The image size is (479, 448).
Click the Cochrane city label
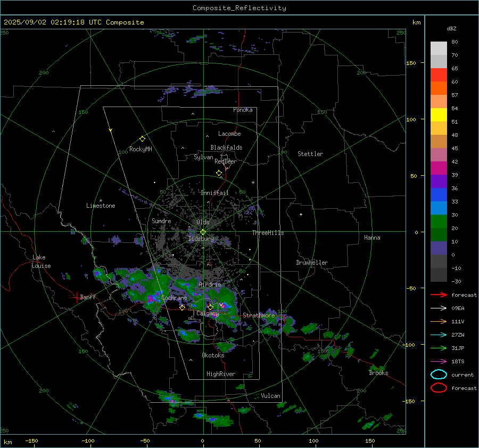(174, 298)
